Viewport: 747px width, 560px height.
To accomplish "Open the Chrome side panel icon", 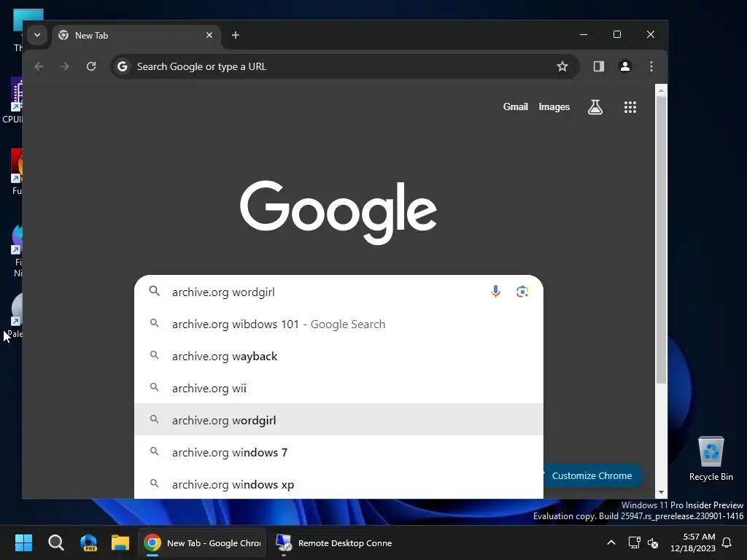I will pyautogui.click(x=599, y=66).
